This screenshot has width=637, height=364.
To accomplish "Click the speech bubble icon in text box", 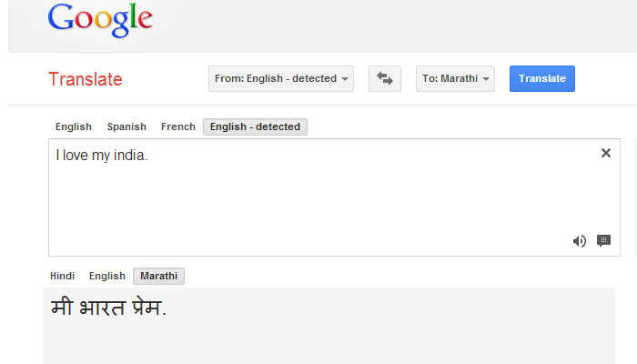I will tap(603, 241).
